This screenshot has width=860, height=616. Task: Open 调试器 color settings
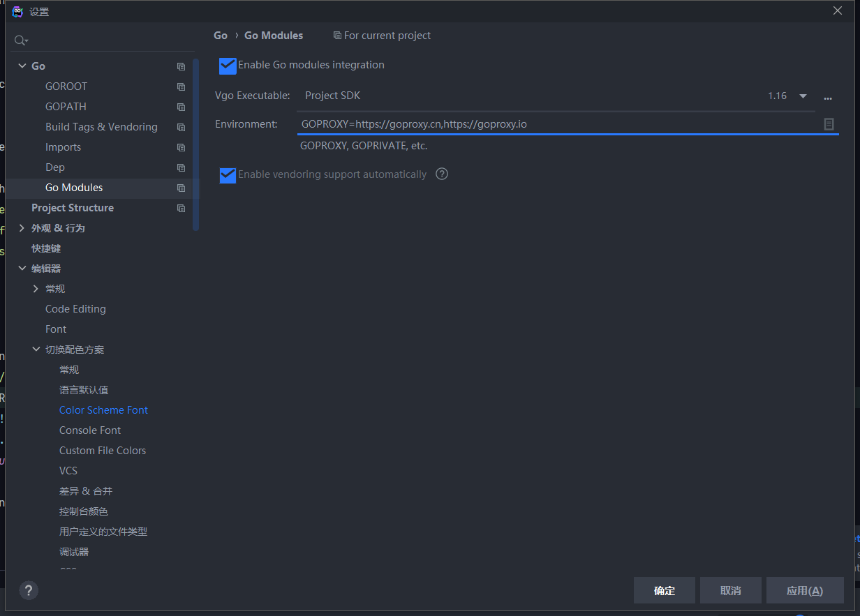point(74,552)
